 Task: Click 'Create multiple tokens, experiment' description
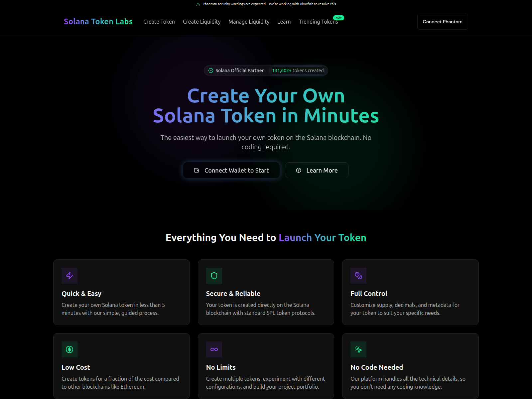265,383
